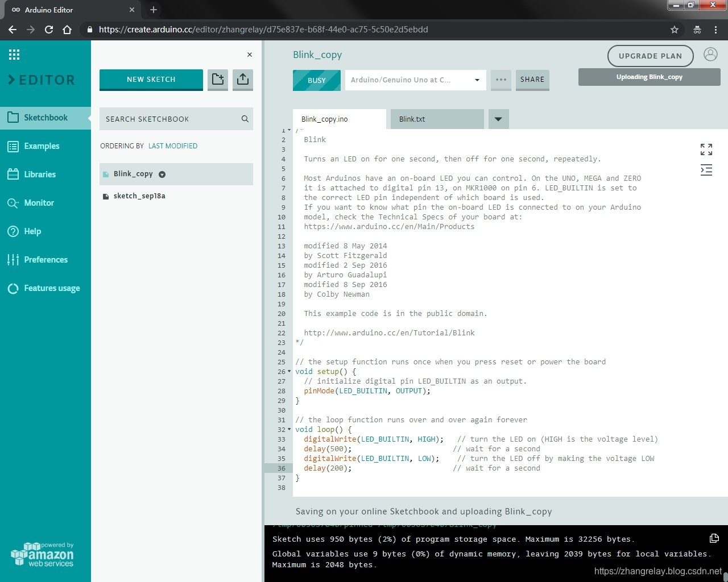The height and width of the screenshot is (582, 728).
Task: Click the SHARE button
Action: click(x=532, y=80)
